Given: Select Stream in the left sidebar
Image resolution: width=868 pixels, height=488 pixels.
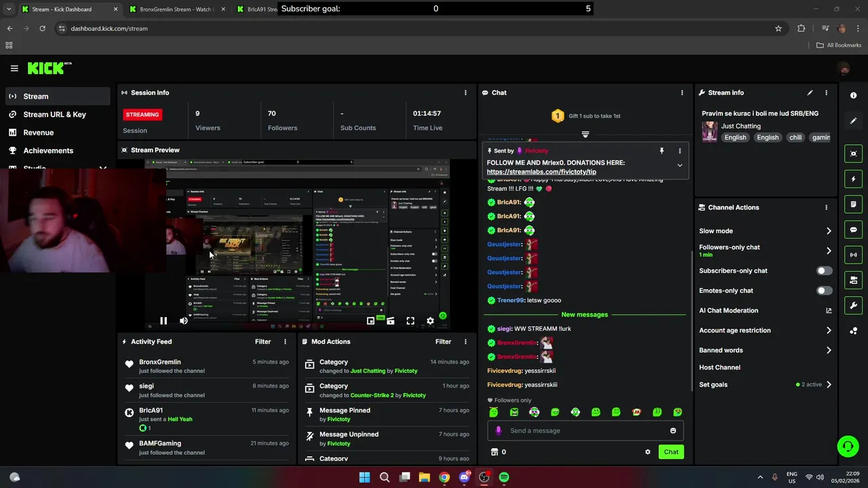Looking at the screenshot, I should click(x=57, y=96).
